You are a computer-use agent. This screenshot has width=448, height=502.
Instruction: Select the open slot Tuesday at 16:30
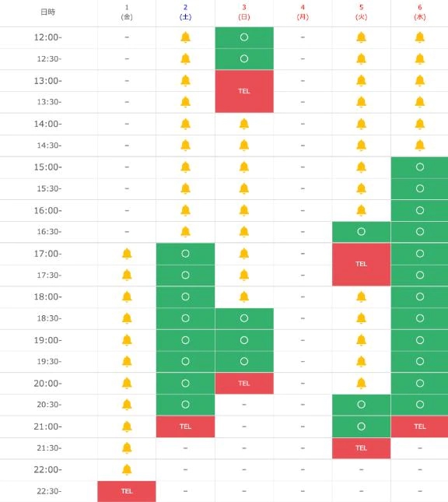pos(362,232)
